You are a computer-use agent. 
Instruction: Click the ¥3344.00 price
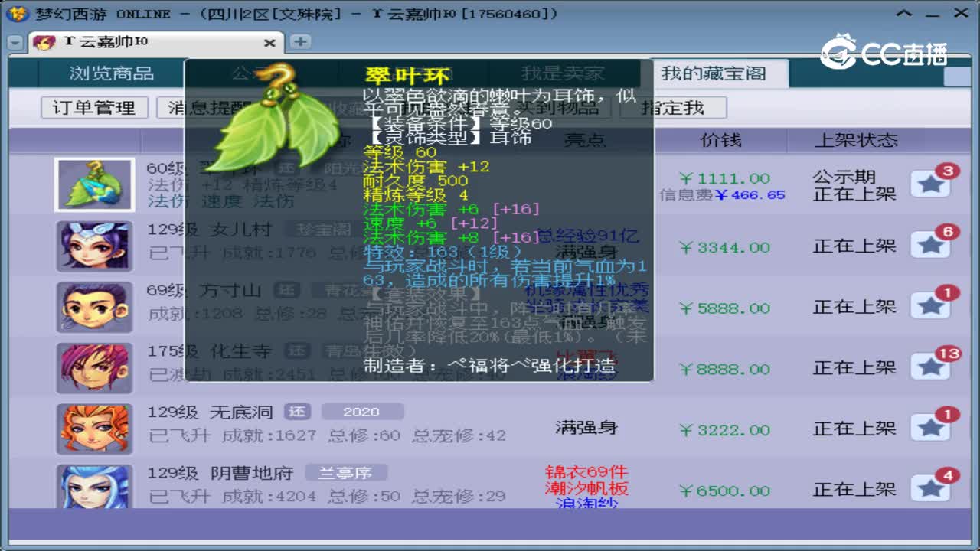[x=724, y=247]
